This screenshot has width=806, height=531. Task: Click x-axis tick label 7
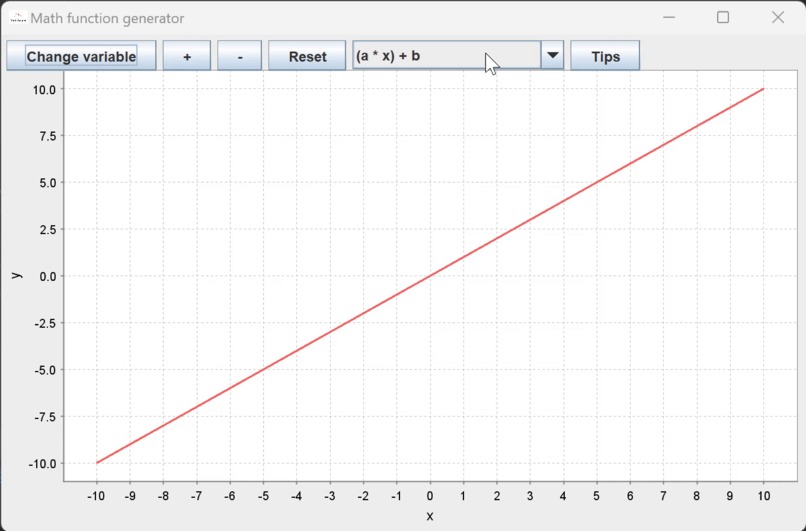coord(664,496)
